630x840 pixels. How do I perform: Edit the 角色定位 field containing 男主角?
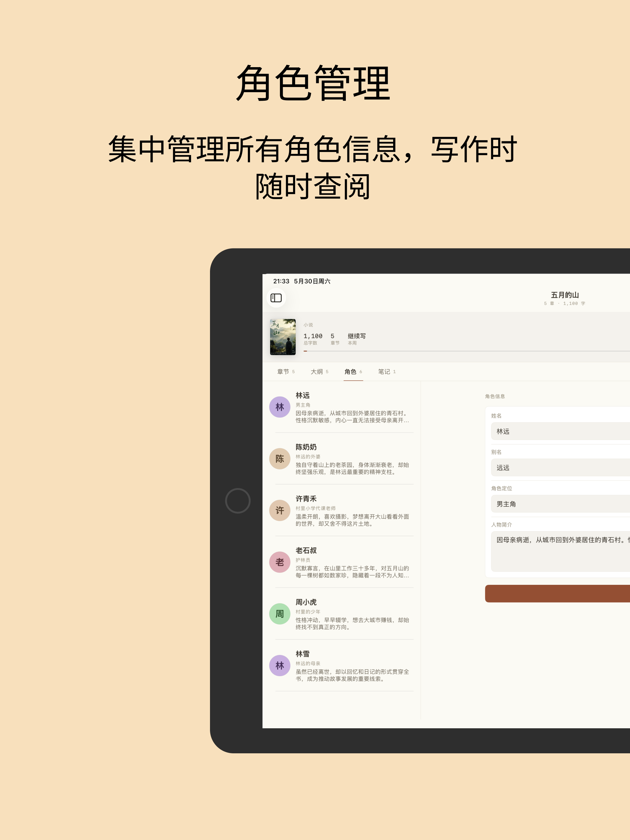tap(560, 504)
